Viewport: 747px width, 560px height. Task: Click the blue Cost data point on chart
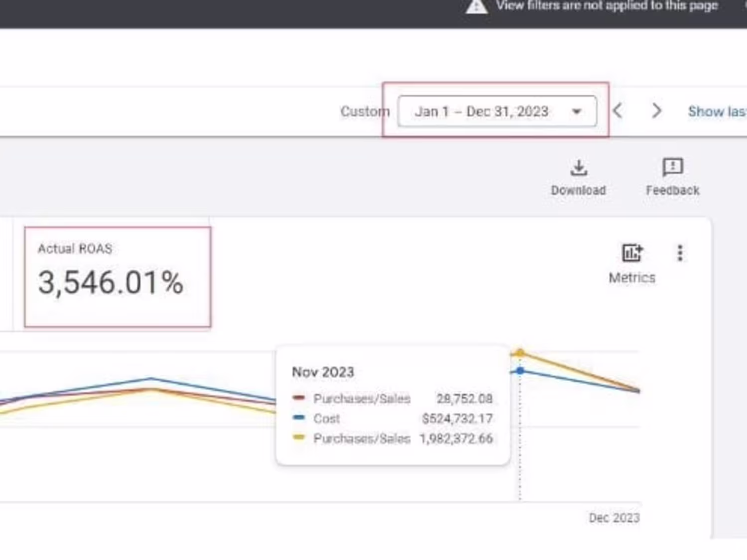520,371
